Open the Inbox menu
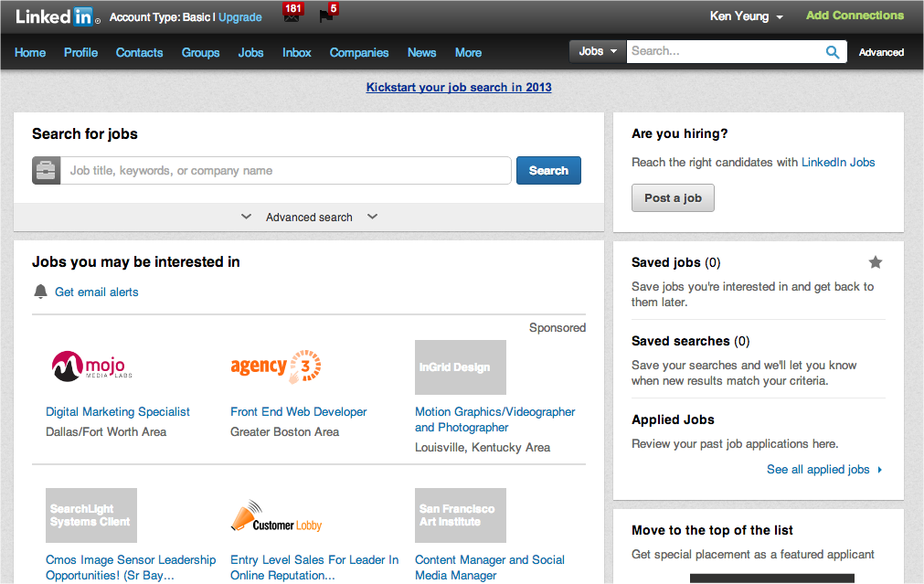 [x=296, y=52]
